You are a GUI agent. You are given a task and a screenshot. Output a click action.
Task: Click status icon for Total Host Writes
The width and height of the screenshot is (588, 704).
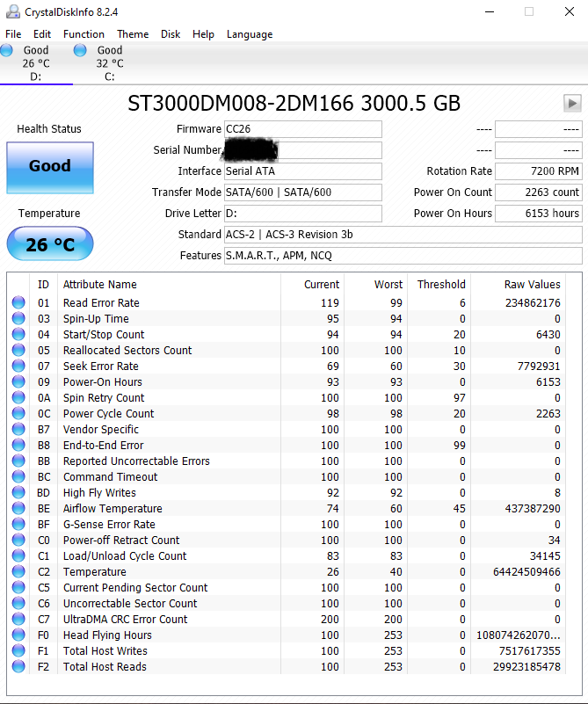pyautogui.click(x=18, y=651)
